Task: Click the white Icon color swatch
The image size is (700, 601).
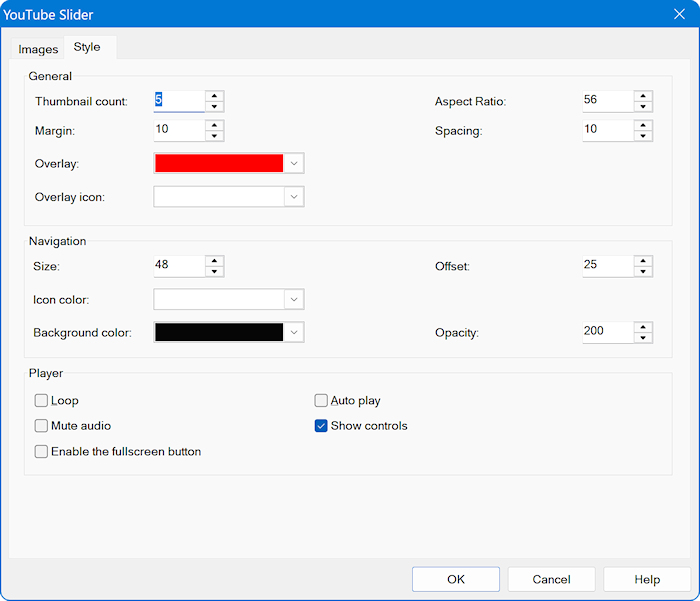Action: click(x=219, y=299)
